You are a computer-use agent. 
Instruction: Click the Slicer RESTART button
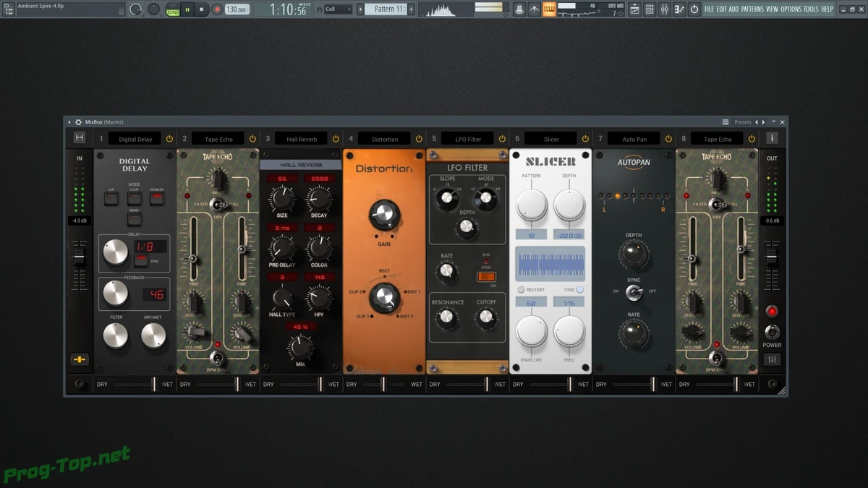[521, 290]
